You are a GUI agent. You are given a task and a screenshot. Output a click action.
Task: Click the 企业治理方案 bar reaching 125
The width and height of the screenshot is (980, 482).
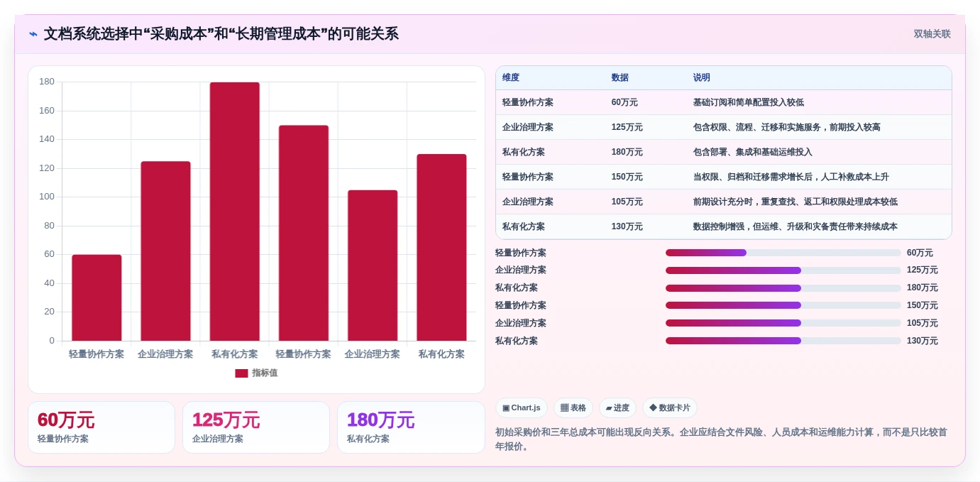[165, 251]
